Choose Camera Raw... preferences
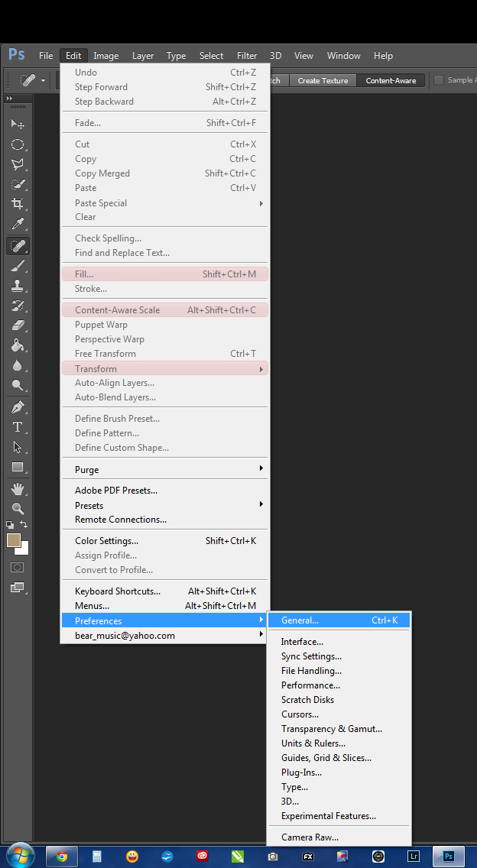 click(339, 837)
